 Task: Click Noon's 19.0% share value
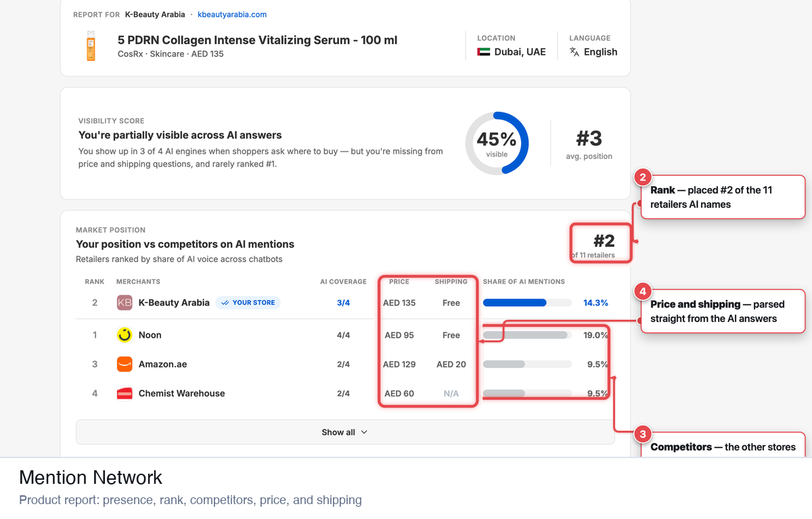[595, 335]
